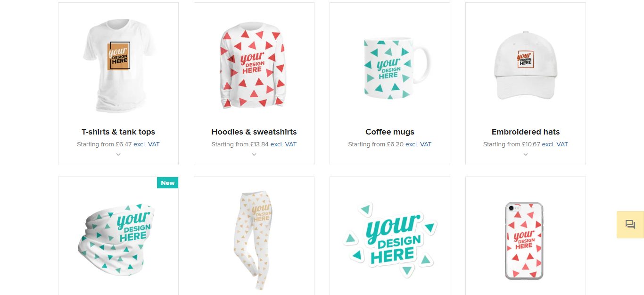Open the sticker product image

(x=390, y=239)
